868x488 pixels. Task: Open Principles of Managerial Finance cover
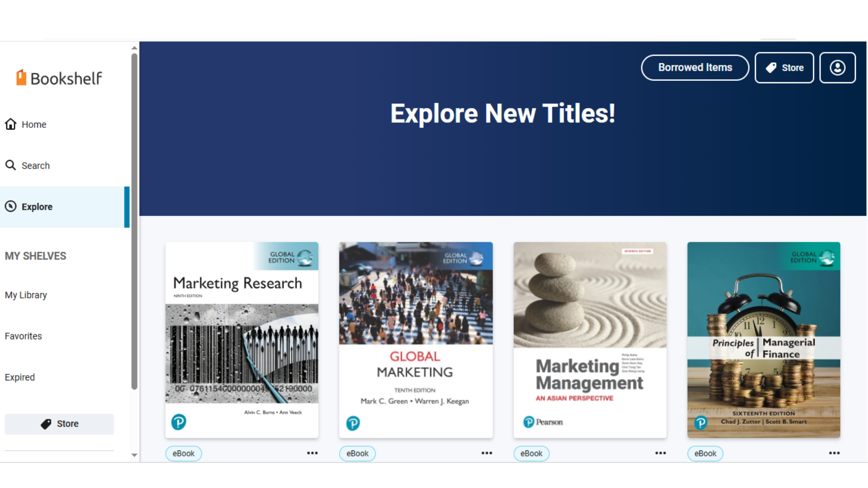(x=764, y=340)
